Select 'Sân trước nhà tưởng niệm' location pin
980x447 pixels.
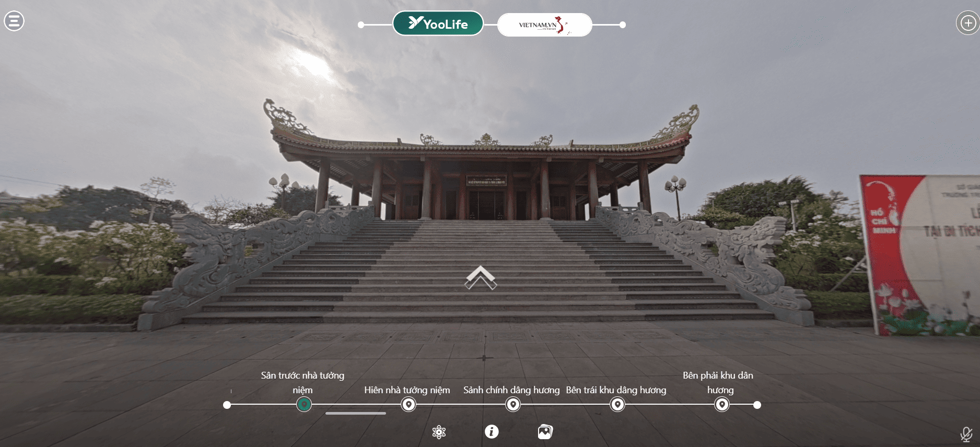304,404
